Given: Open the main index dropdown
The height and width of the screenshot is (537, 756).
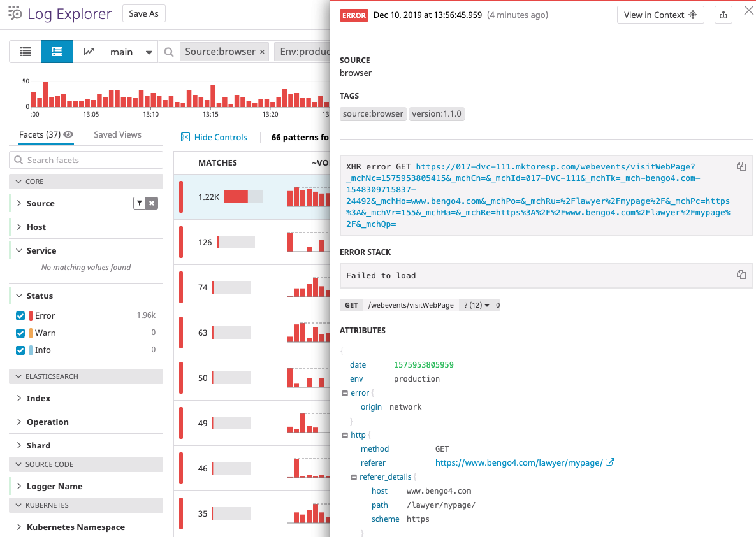Looking at the screenshot, I should point(131,52).
